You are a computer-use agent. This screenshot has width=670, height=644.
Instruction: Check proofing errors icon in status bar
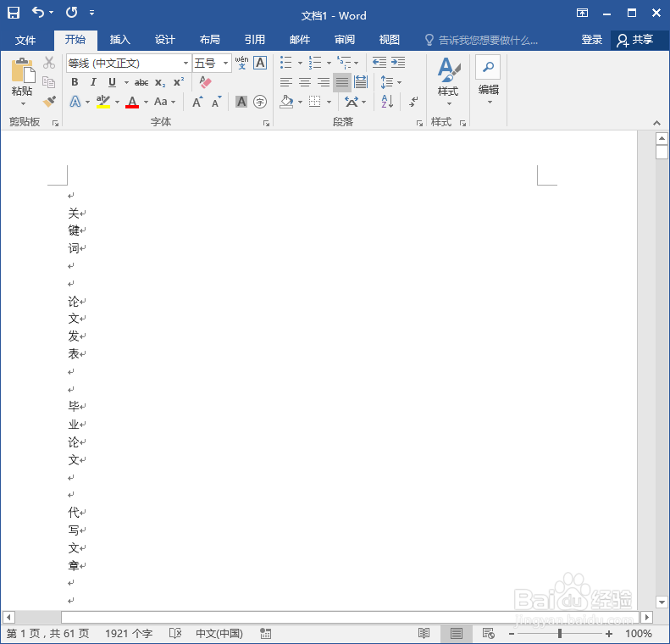point(175,633)
